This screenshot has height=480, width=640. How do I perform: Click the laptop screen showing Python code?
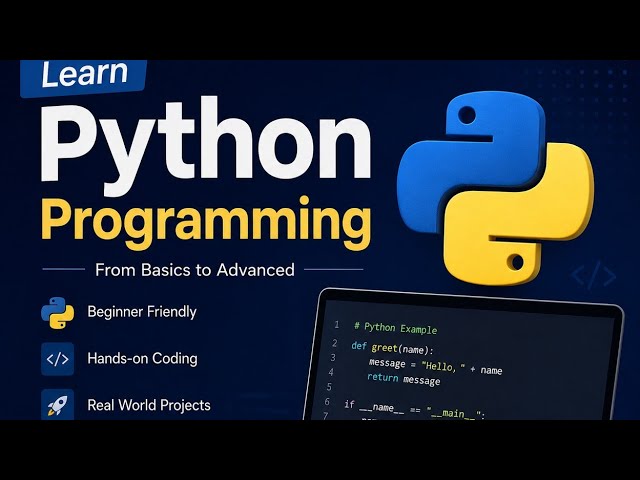(x=464, y=354)
